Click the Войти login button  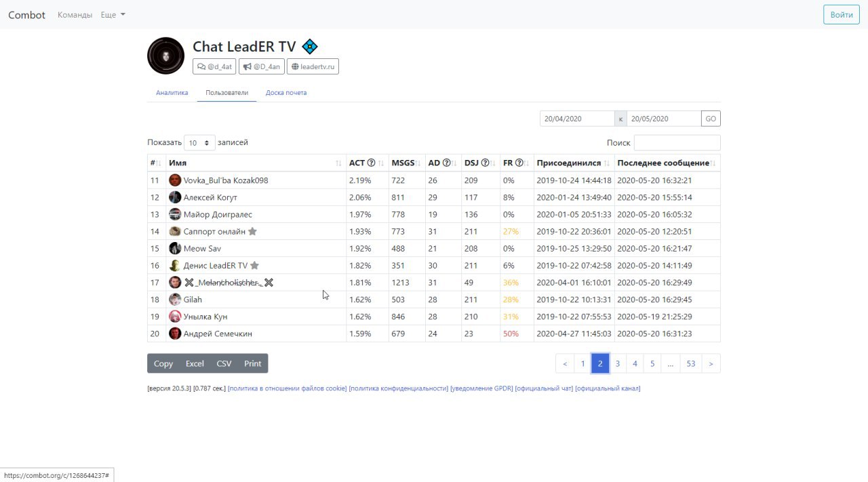click(x=842, y=14)
